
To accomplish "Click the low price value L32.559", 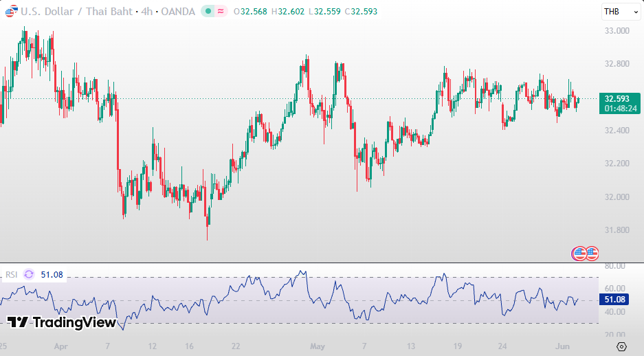I will tap(324, 12).
